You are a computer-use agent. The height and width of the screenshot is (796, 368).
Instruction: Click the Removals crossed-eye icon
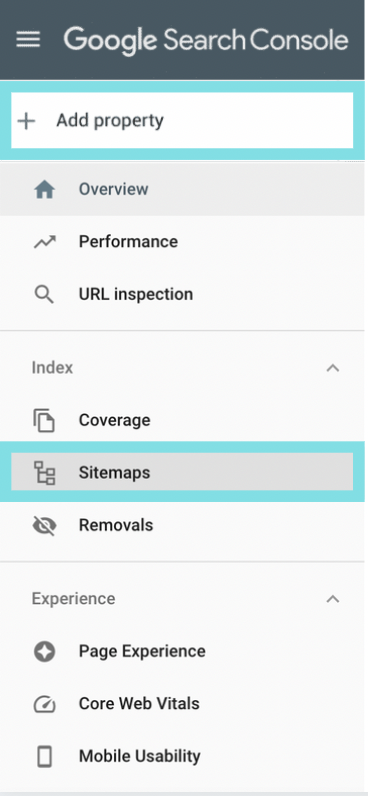click(x=44, y=525)
